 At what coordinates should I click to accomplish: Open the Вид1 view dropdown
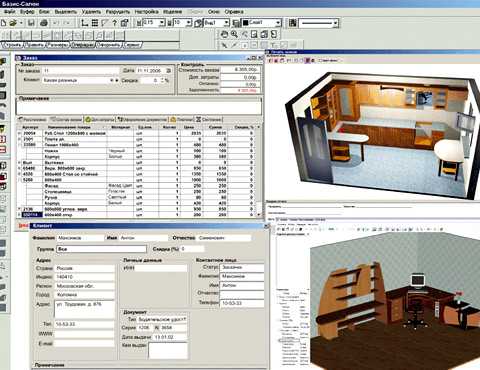[226, 23]
